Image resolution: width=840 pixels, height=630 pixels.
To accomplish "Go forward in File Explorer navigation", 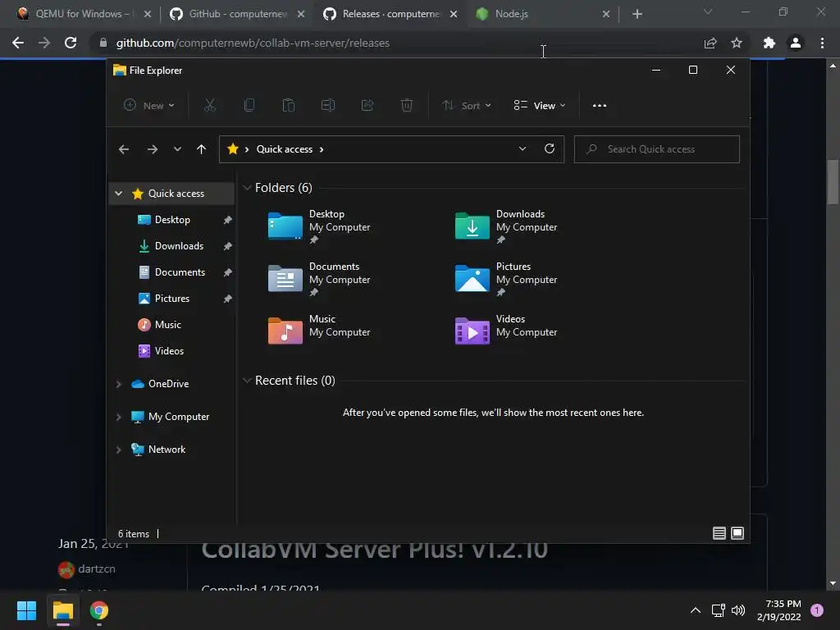I will (153, 149).
